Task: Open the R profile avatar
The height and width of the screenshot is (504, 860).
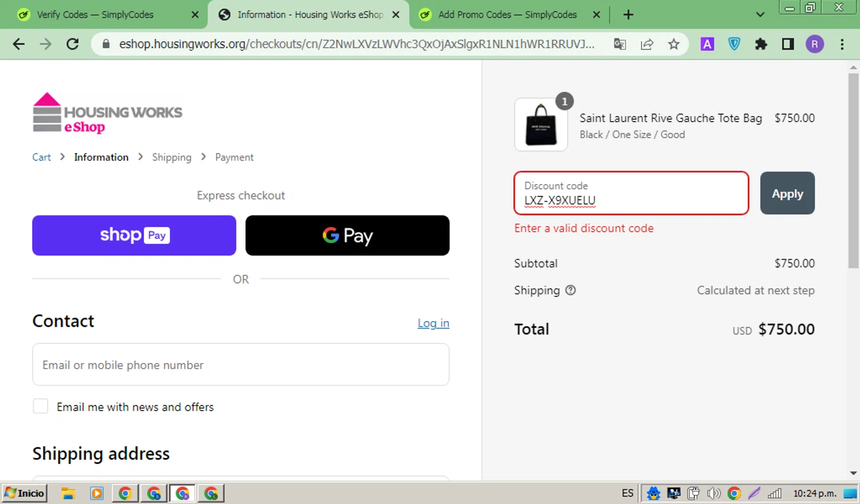Action: (x=815, y=44)
